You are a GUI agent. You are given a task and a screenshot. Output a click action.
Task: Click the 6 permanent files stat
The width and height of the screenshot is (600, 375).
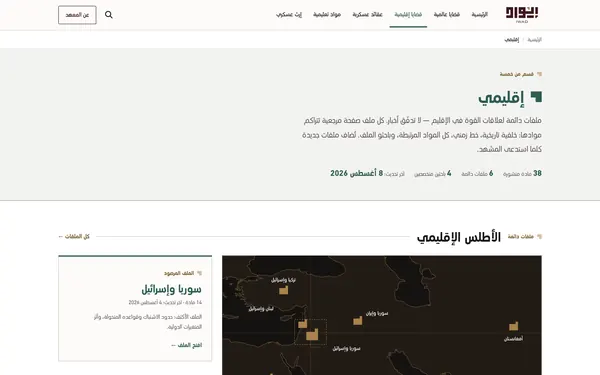(477, 173)
